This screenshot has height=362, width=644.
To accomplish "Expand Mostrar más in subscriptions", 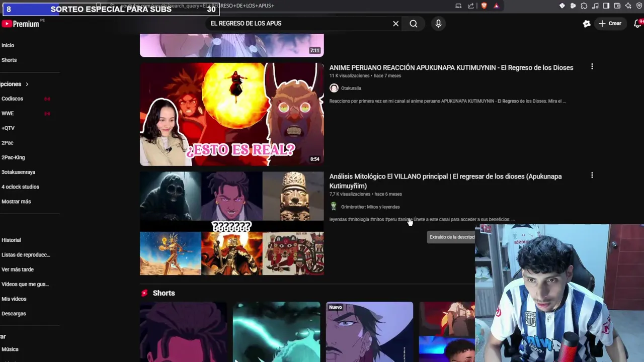I will coord(16,201).
